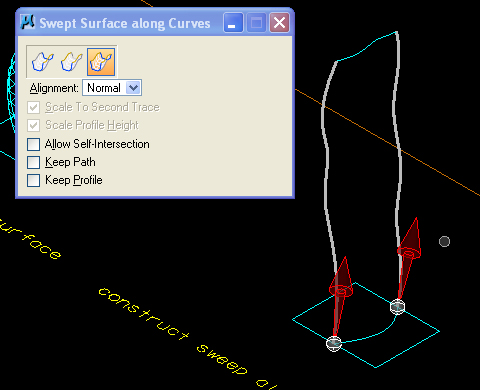The image size is (480, 390).
Task: Select the second sweep method icon
Action: click(x=72, y=62)
